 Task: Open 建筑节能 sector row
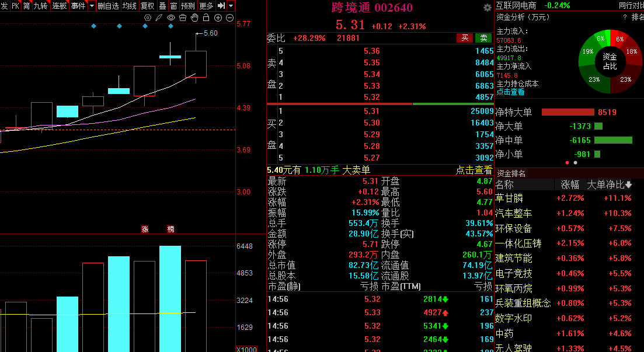569,259
